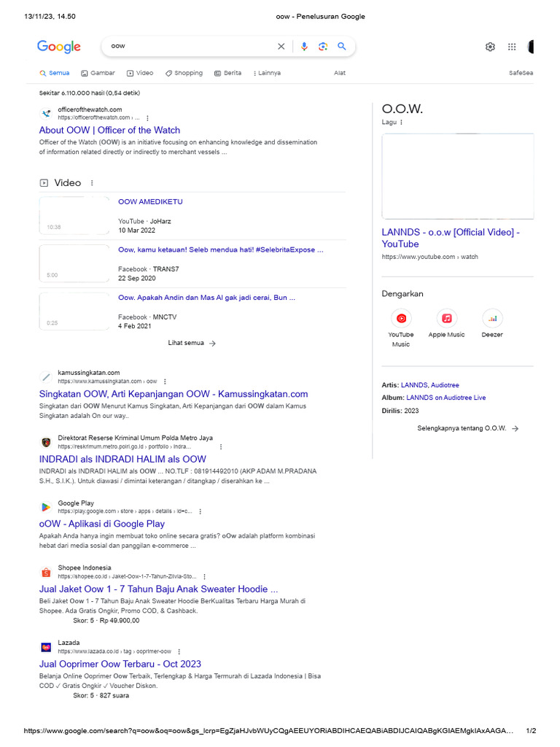Click kamussingkatan.com favicon
Image resolution: width=560 pixels, height=747 pixels.
[46, 377]
